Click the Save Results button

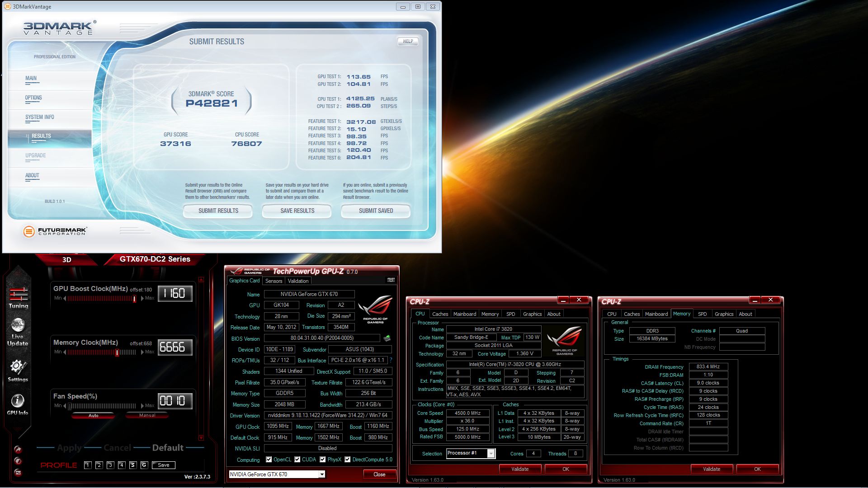tap(297, 211)
